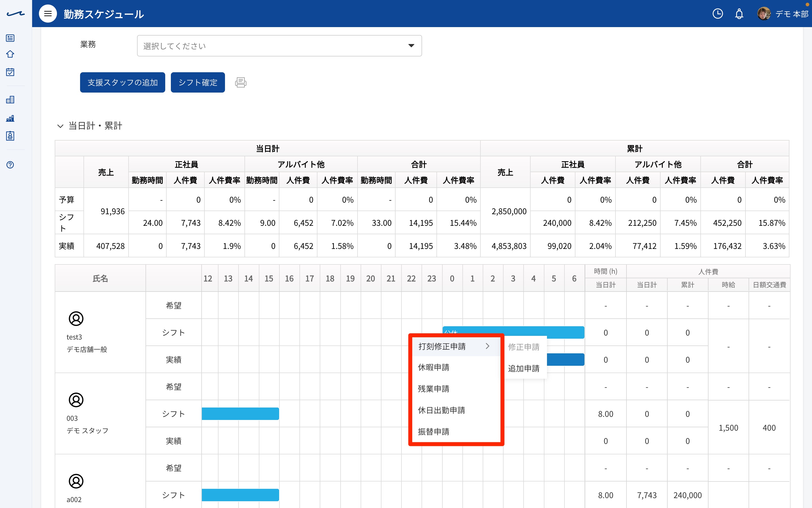The width and height of the screenshot is (812, 508).
Task: Click the 407,528 actual sales value
Action: [106, 246]
